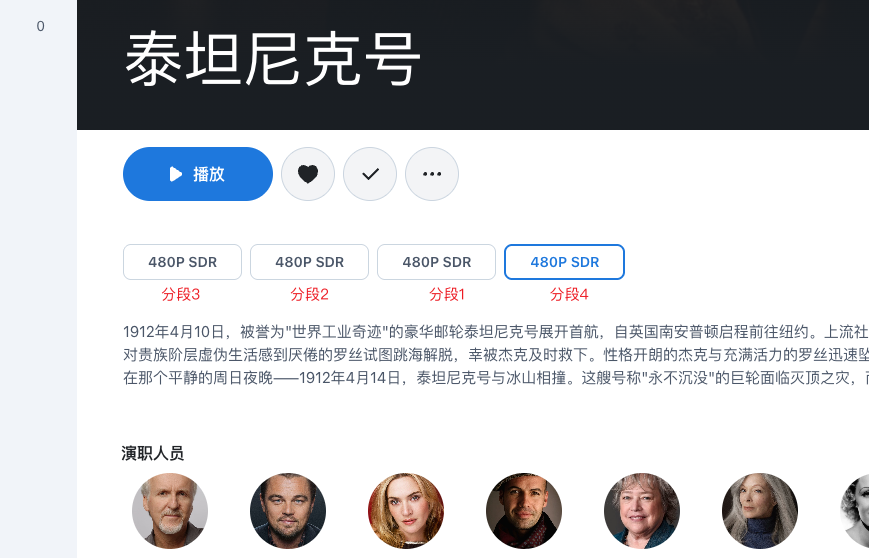Screen dimensions: 869x558
Task: Select 480P SDR version labeled 分段2
Action: point(309,262)
